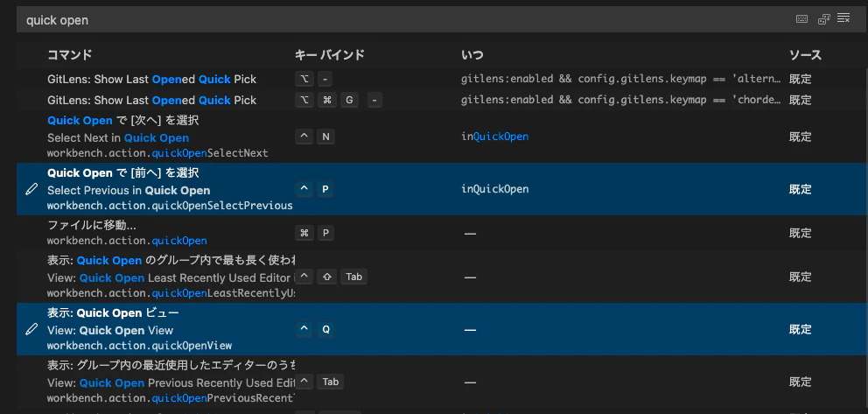Click workbench.action.quickOpen command ID

tap(127, 241)
